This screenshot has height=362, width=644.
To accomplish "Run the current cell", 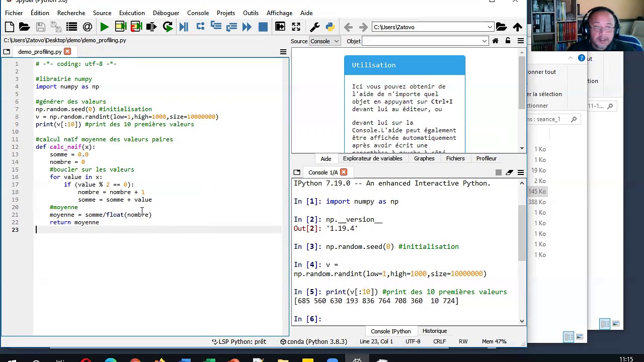I will click(120, 27).
